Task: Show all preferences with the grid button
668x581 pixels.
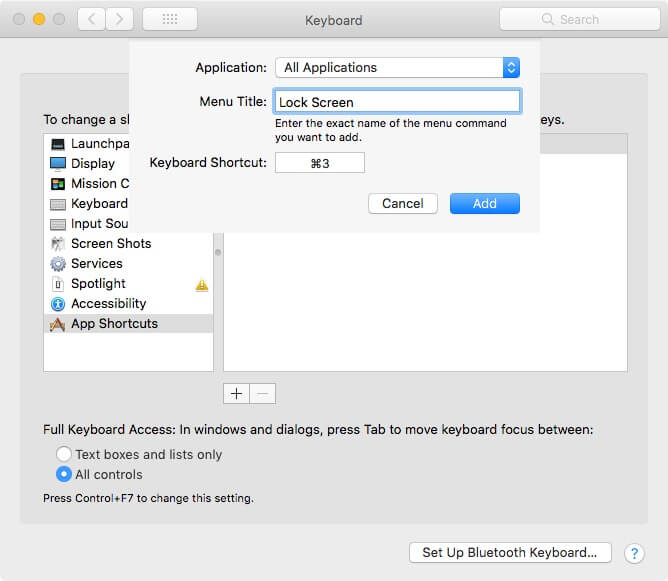Action: pyautogui.click(x=170, y=19)
